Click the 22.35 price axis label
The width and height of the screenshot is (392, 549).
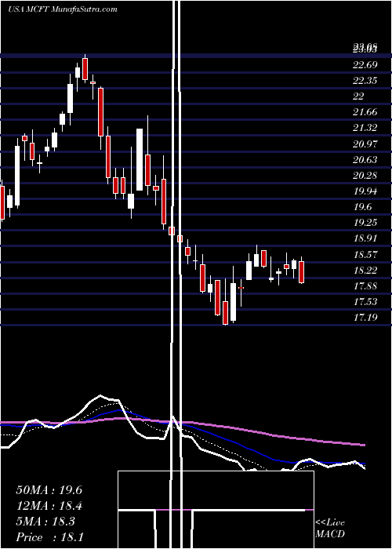click(365, 81)
